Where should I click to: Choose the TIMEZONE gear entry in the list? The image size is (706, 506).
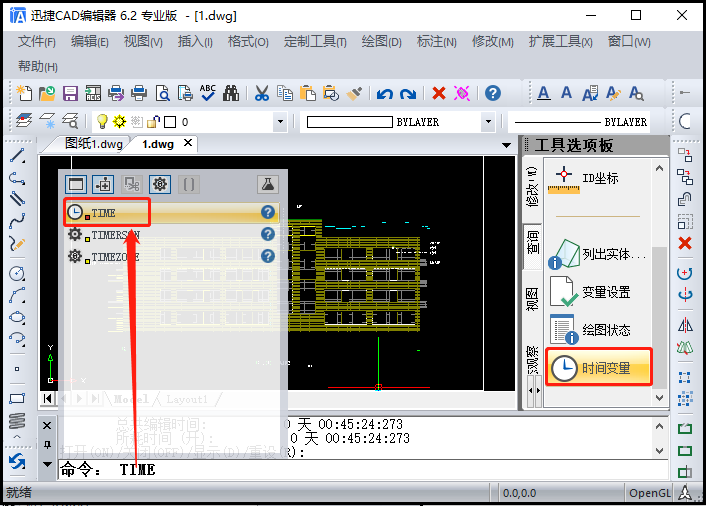[x=172, y=257]
